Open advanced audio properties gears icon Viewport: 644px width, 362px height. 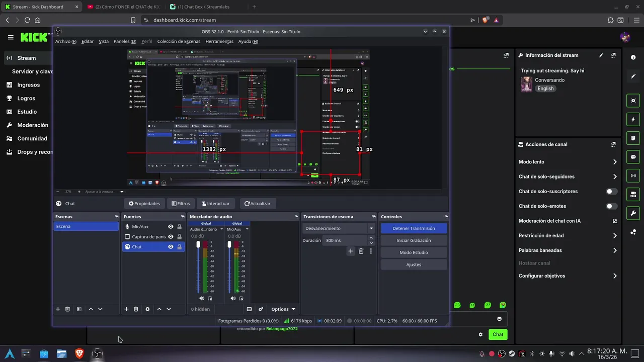[261, 309]
